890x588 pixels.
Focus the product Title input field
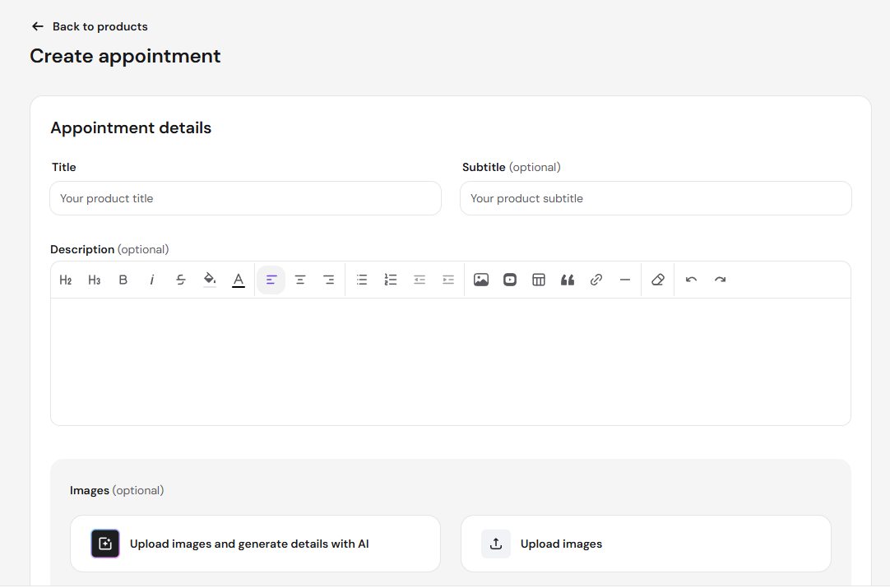245,199
